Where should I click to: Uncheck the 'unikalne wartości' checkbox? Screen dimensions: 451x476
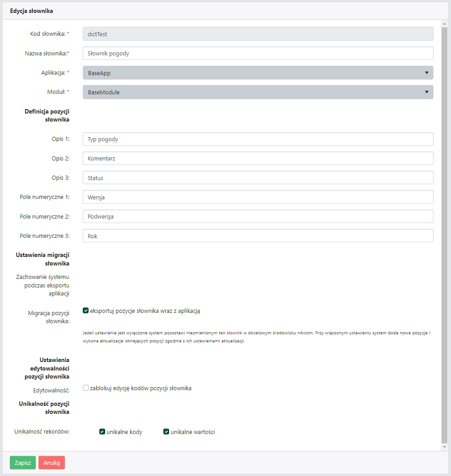point(166,432)
